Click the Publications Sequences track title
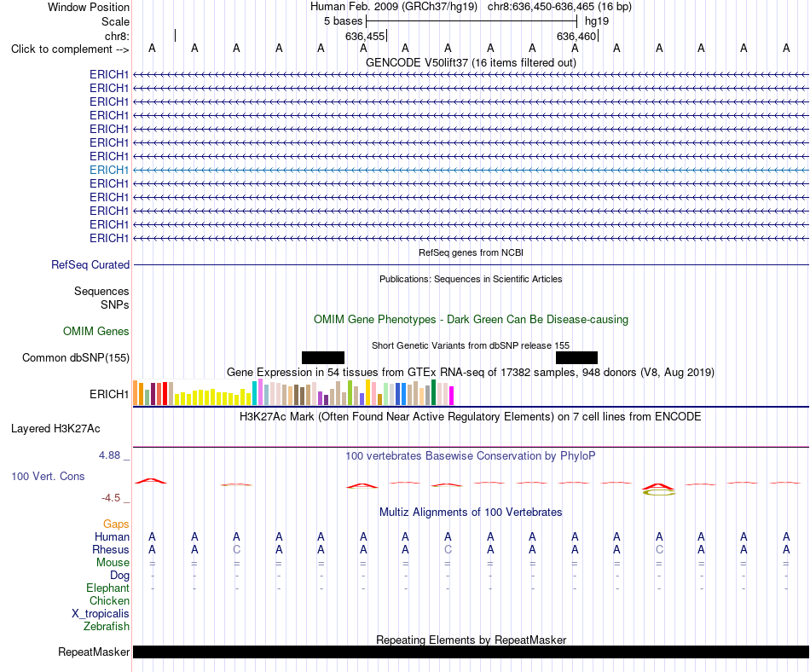The image size is (810, 672). (471, 279)
